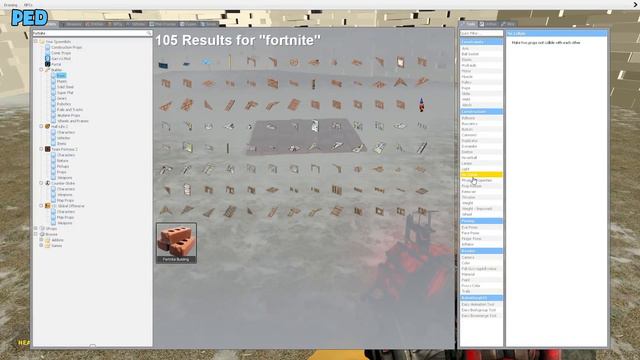The height and width of the screenshot is (360, 640).
Task: Select the Finger Poser tool
Action: tap(481, 239)
